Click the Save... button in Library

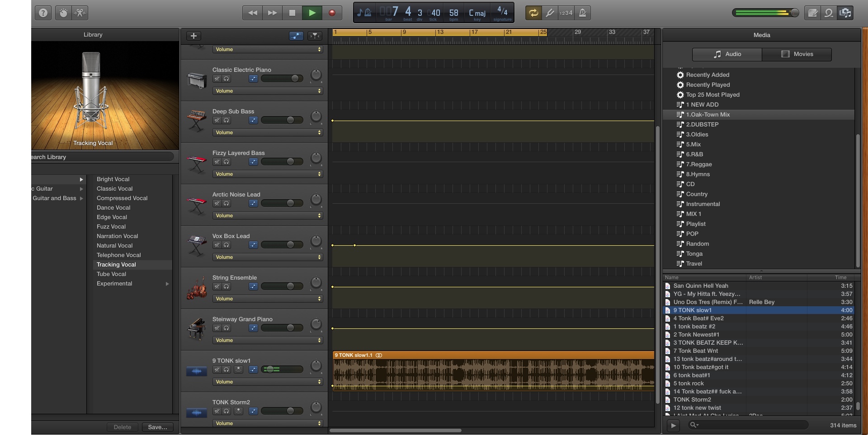(x=157, y=427)
